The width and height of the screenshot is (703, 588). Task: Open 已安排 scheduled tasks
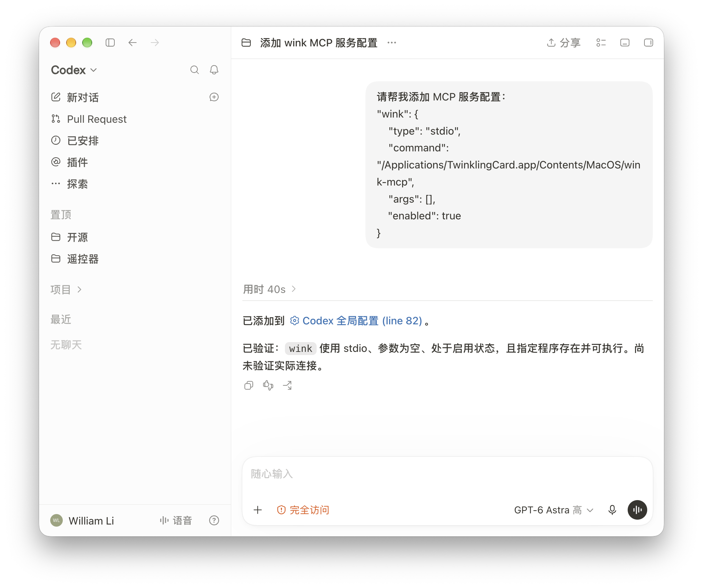coord(75,141)
